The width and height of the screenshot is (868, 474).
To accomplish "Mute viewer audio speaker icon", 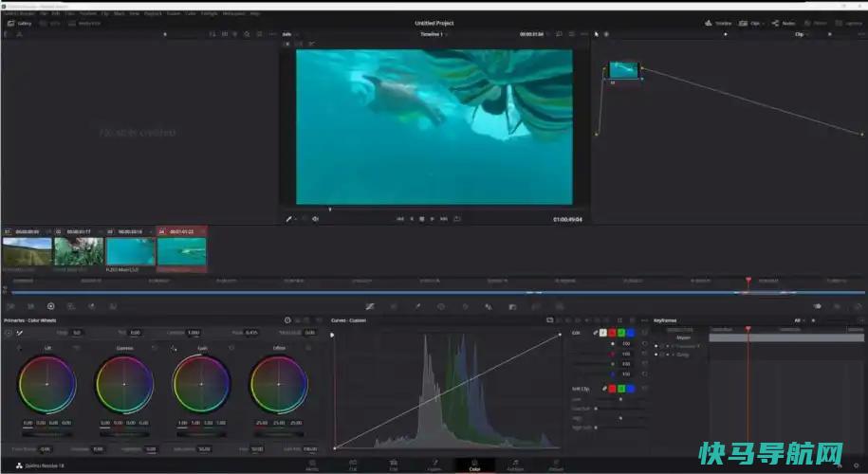I will 315,219.
